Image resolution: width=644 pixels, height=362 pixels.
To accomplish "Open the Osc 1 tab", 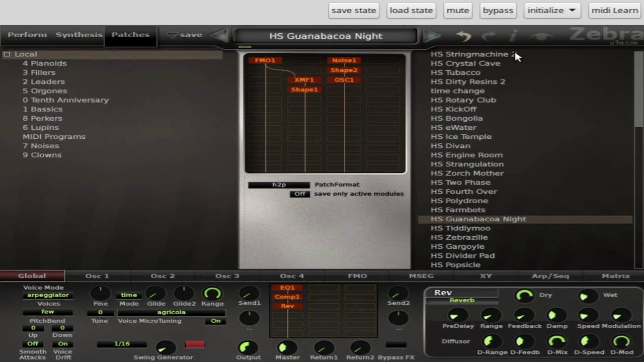I will pyautogui.click(x=97, y=276).
